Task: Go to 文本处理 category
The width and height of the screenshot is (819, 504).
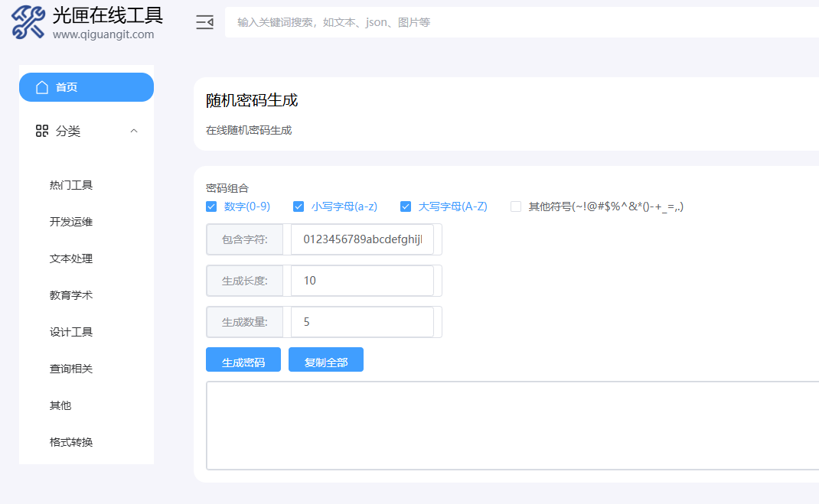Action: coord(71,259)
